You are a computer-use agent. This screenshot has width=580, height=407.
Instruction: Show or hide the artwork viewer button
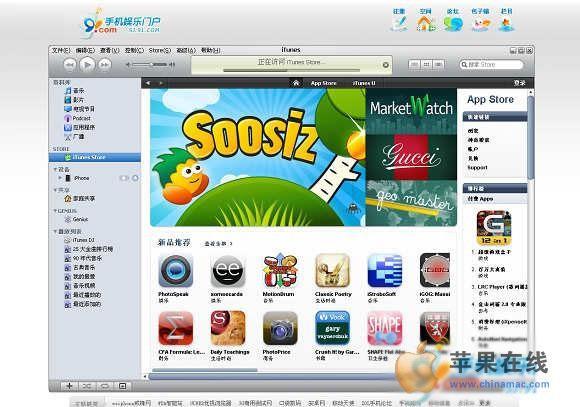(x=122, y=386)
